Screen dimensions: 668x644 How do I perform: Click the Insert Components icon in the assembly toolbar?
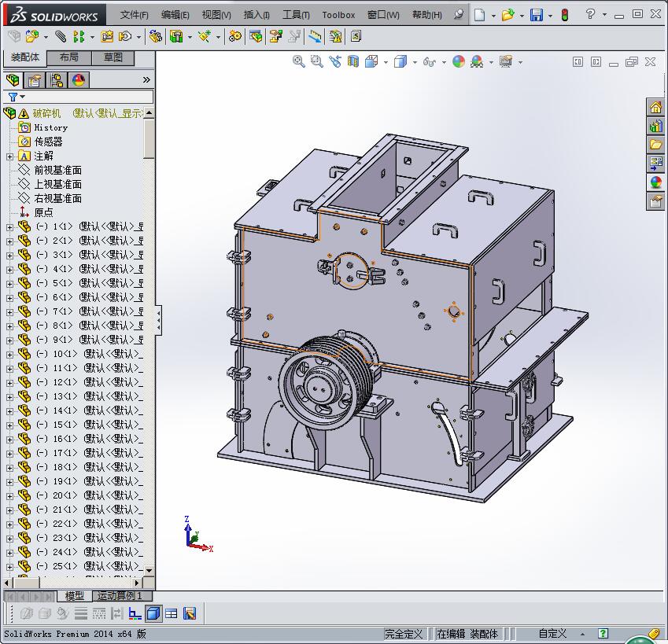31,37
